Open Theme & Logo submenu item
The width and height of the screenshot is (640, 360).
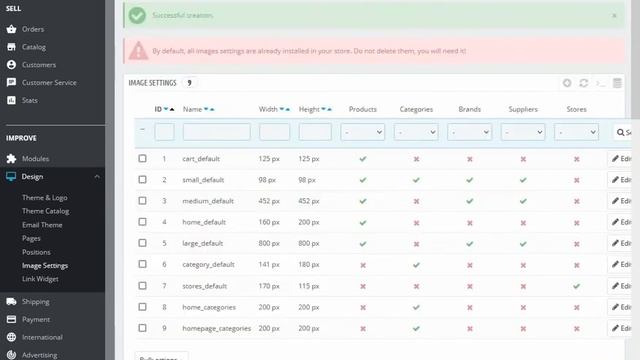pyautogui.click(x=44, y=198)
